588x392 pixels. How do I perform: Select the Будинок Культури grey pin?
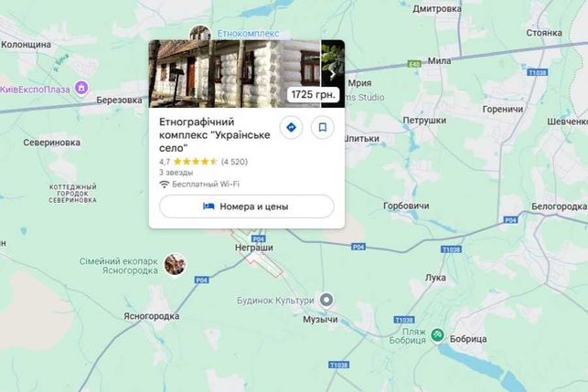pos(326,301)
